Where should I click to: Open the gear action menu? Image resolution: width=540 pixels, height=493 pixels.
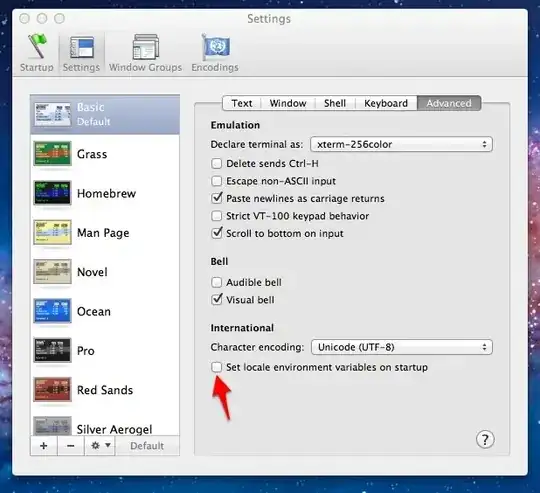click(x=100, y=446)
